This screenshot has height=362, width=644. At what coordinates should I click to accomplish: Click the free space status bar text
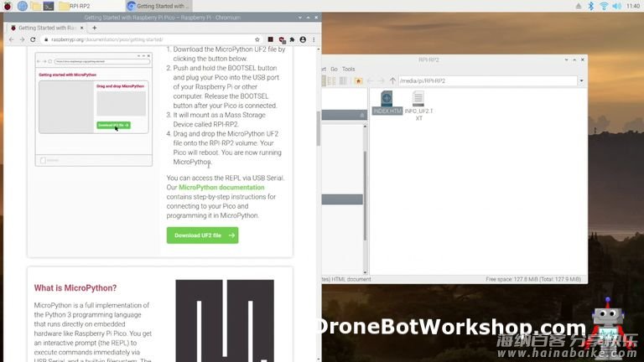tap(533, 279)
